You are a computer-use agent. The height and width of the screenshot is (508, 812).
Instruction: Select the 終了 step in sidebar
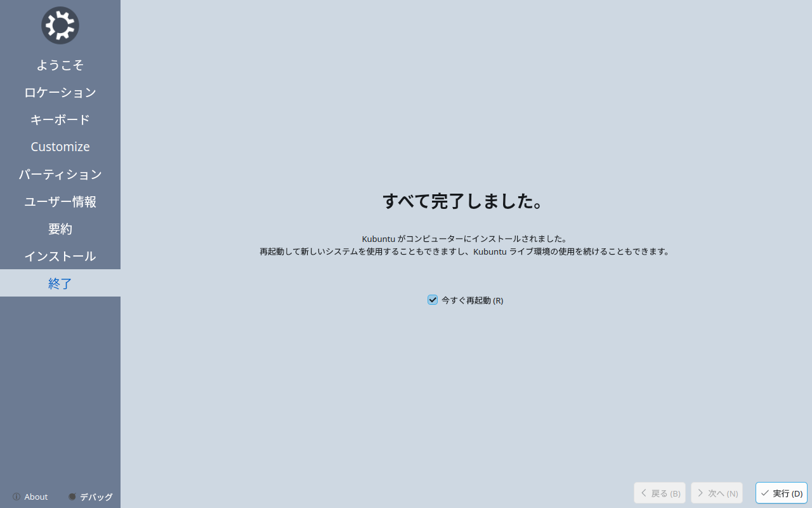coord(60,283)
